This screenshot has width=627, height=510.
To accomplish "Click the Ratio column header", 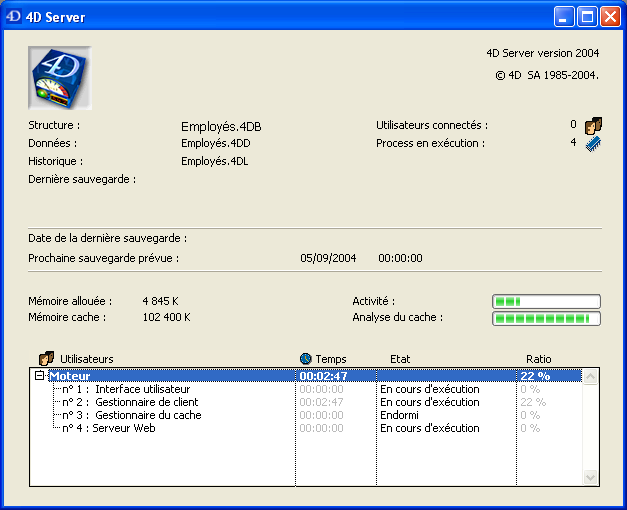I will 538,358.
